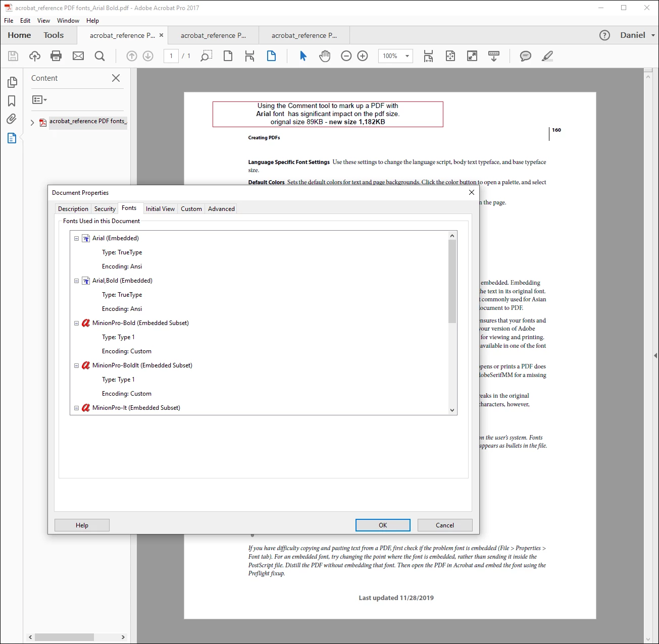This screenshot has height=644, width=659.
Task: Open the Content panel options menu
Action: [x=39, y=100]
